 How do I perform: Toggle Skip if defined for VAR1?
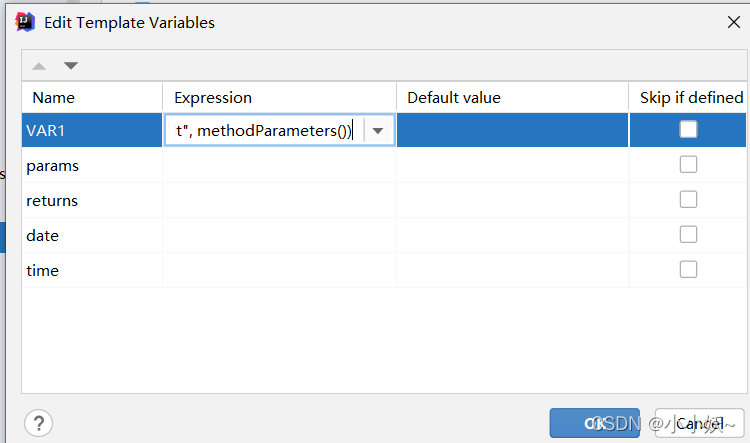[688, 129]
